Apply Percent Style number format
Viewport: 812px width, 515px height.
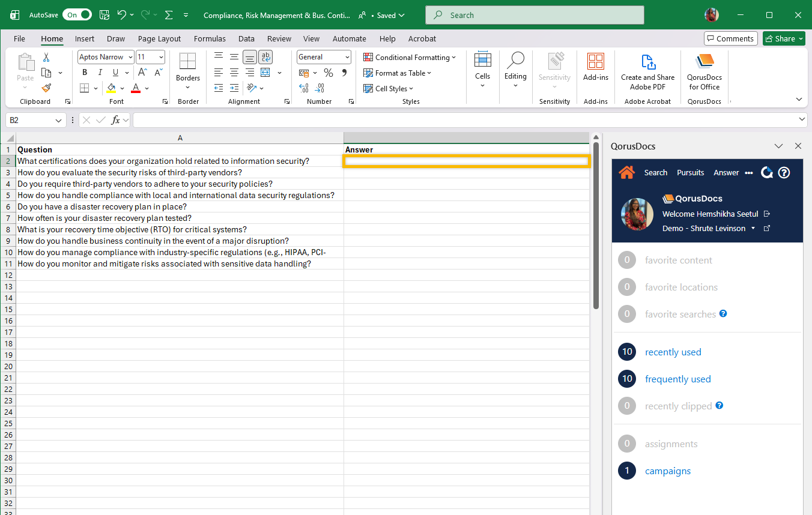(x=328, y=73)
